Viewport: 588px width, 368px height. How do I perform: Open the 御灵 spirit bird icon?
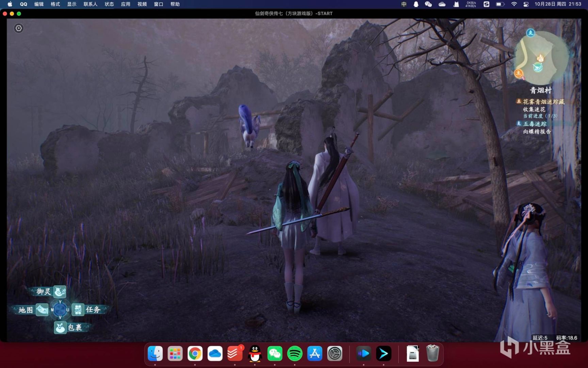point(60,292)
